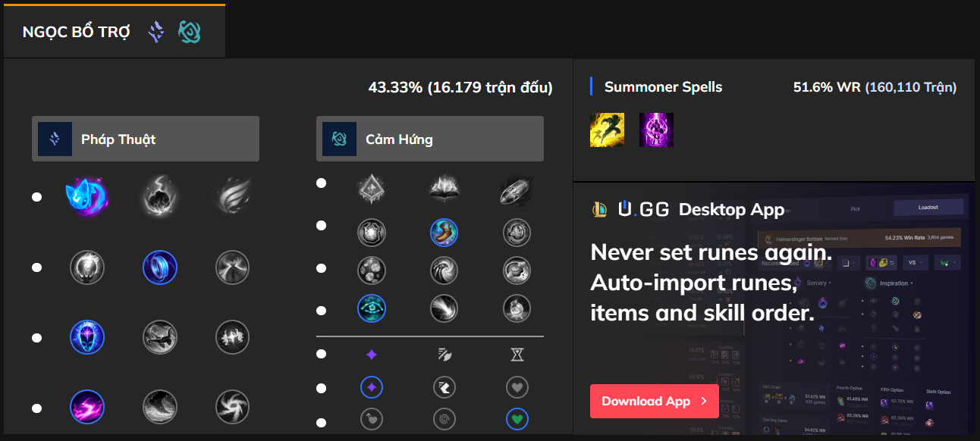Select the Magical Footwear boot rune

coord(444,233)
